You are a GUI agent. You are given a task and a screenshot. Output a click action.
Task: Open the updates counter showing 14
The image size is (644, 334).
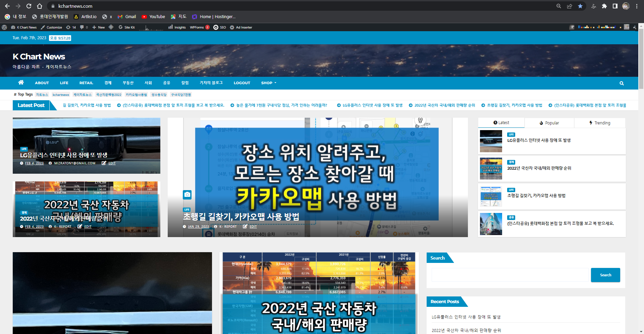71,27
